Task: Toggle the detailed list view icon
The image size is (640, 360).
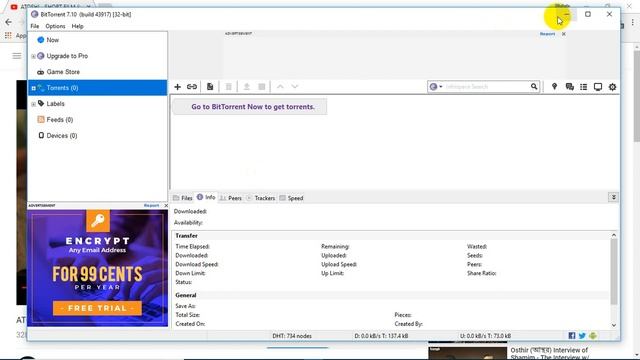Action: pos(584,87)
